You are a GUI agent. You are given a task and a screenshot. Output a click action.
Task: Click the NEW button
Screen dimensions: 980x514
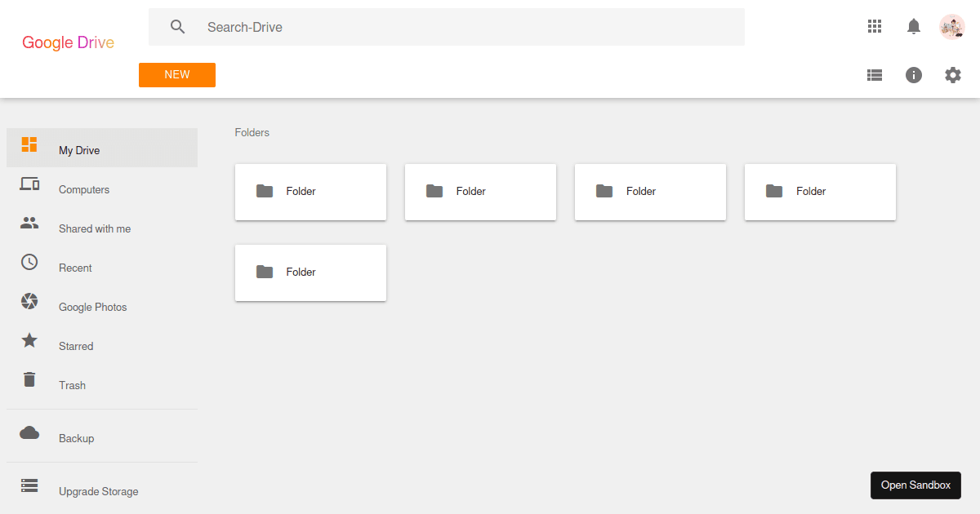pyautogui.click(x=176, y=74)
